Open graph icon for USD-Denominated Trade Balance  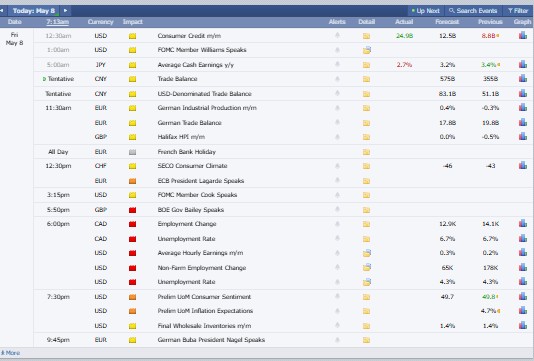pos(523,93)
